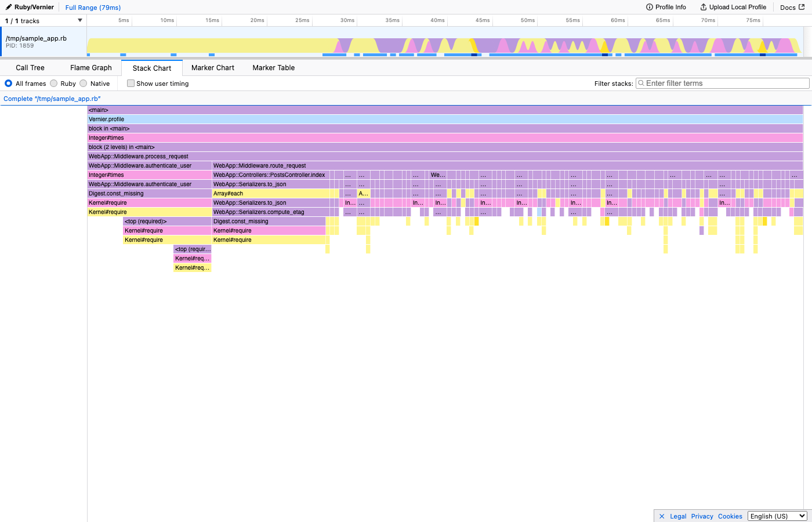The width and height of the screenshot is (812, 522).
Task: Click inside the Enter filter terms field
Action: [x=696, y=83]
